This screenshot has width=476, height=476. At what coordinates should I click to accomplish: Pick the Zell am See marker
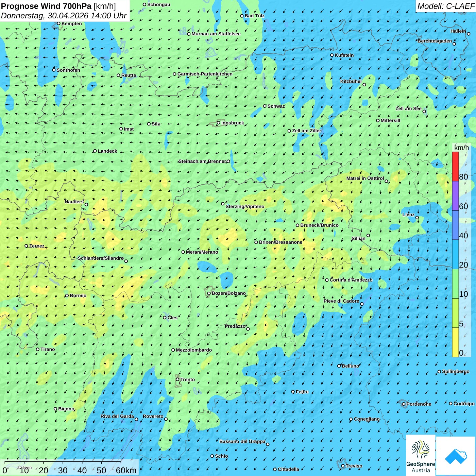(x=424, y=111)
